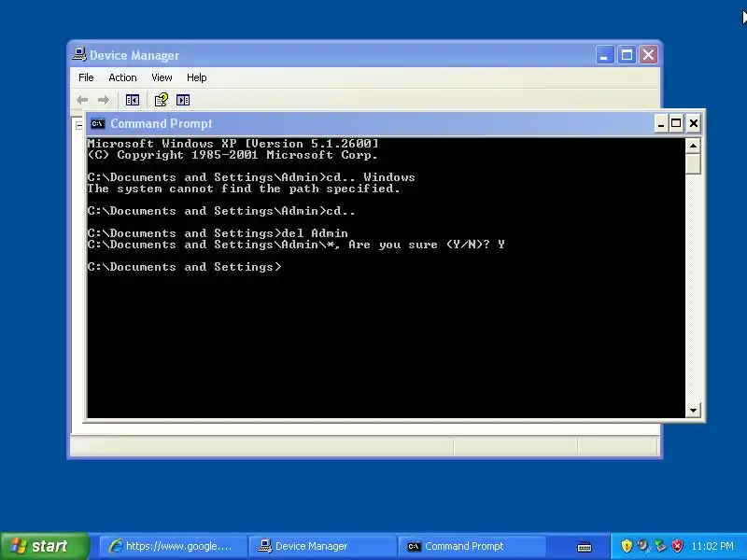The width and height of the screenshot is (747, 560).
Task: Open the Properties help icon in Device Manager toolbar
Action: pos(161,100)
